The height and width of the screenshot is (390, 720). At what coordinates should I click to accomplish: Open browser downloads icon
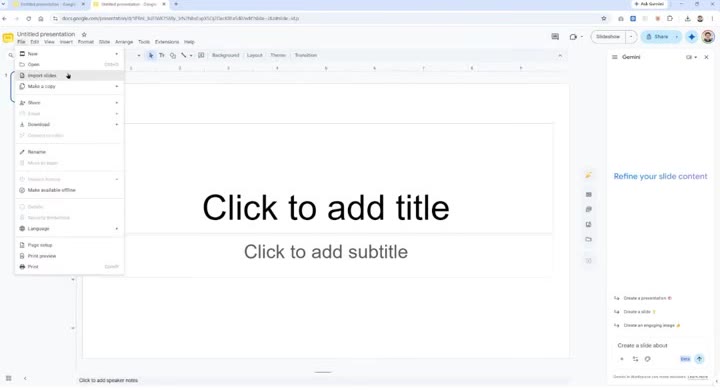click(x=687, y=18)
